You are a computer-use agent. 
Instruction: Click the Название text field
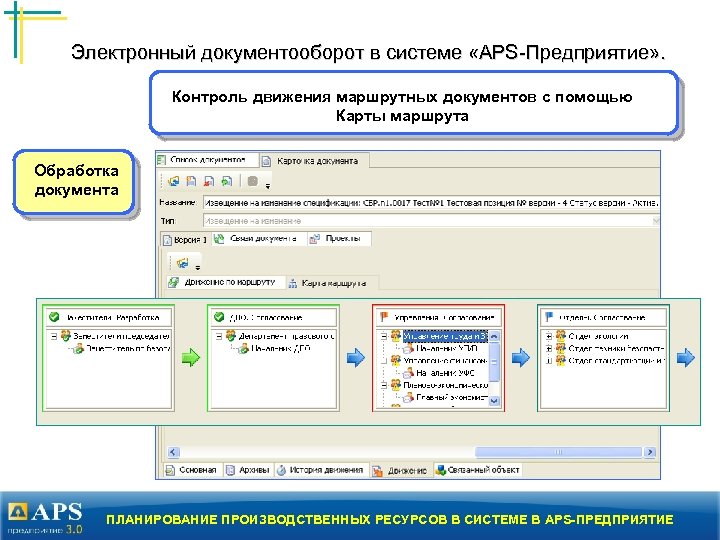click(x=431, y=203)
